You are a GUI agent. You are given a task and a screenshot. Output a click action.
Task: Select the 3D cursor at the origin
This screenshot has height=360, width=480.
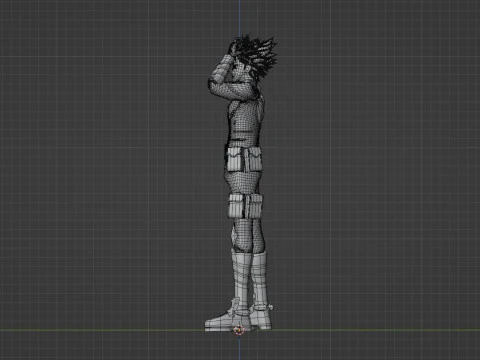[239, 330]
